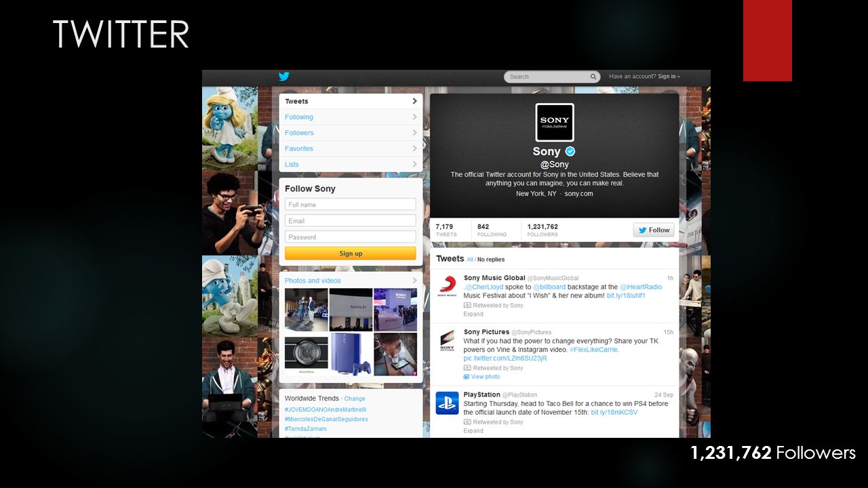
Task: Open Favorites in the sidebar
Action: [351, 148]
